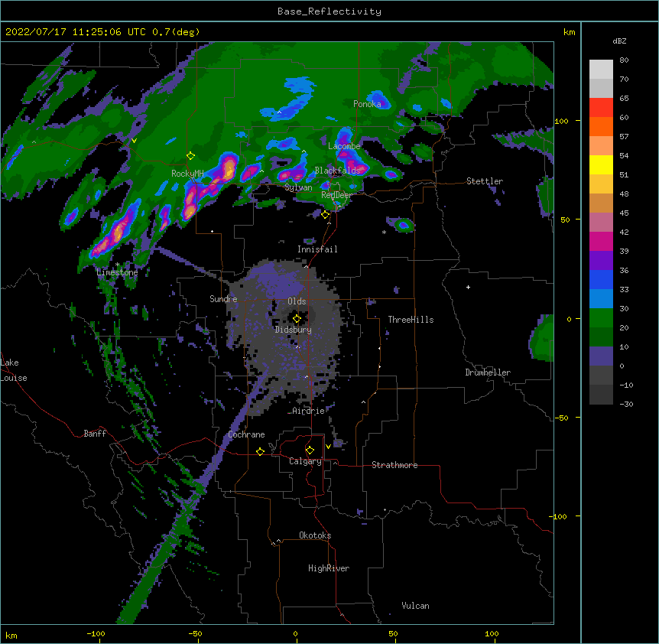Screen dimensions: 659x644
Task: Select the blue 33-36 dBZ legend swatch
Action: click(x=601, y=279)
